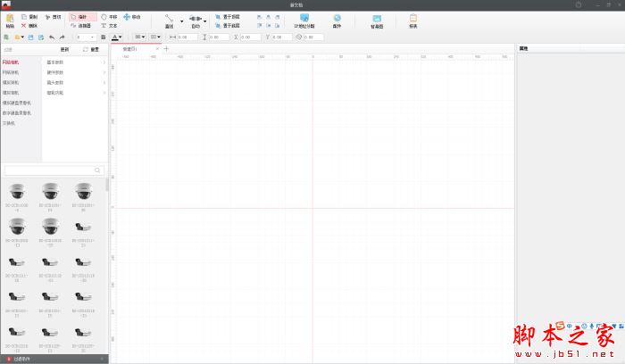625x364 pixels.
Task: Click the green New document icon
Action: click(6, 37)
